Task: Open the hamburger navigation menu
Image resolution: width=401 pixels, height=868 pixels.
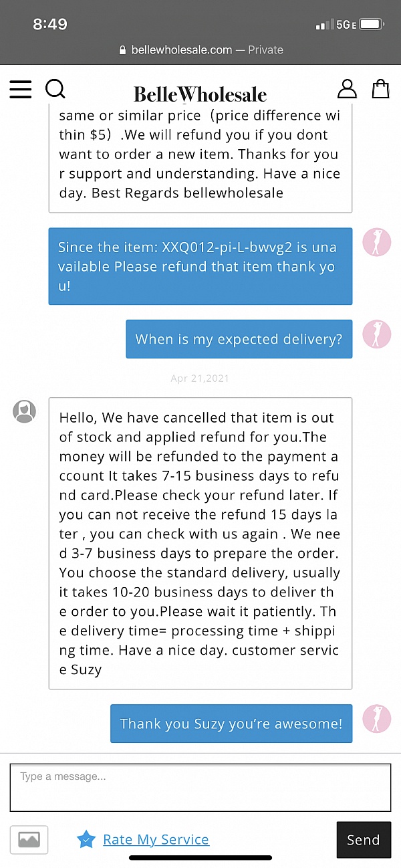Action: coord(21,89)
